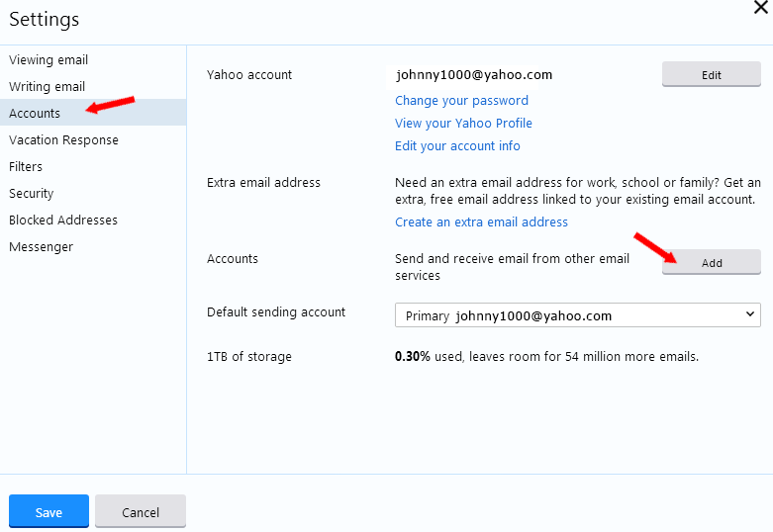
Task: Cancel the settings changes
Action: pyautogui.click(x=141, y=512)
